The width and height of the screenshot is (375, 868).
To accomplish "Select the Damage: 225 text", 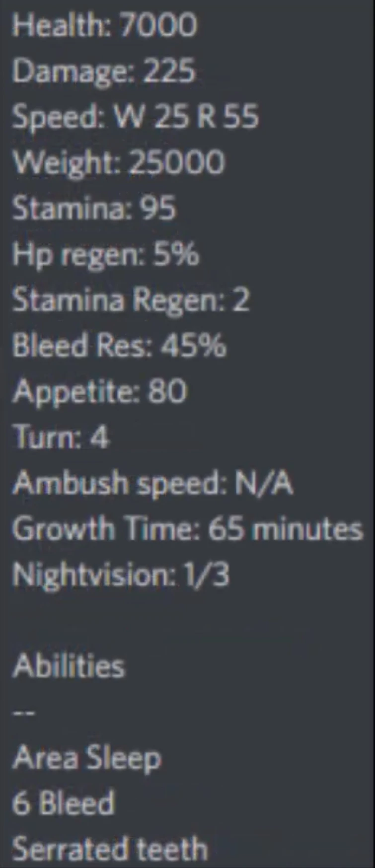I will click(x=103, y=71).
